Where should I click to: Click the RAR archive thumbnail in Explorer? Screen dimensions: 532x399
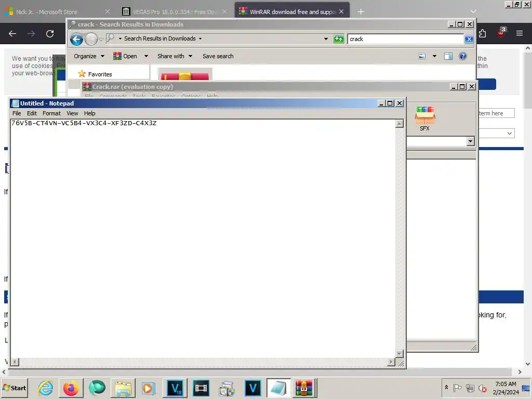pyautogui.click(x=185, y=75)
